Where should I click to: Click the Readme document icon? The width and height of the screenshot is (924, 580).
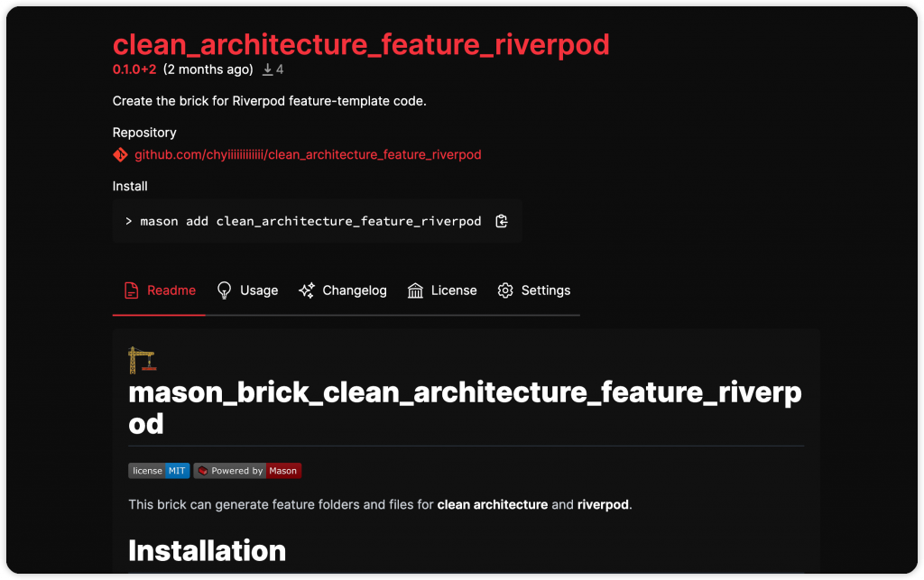click(x=132, y=290)
